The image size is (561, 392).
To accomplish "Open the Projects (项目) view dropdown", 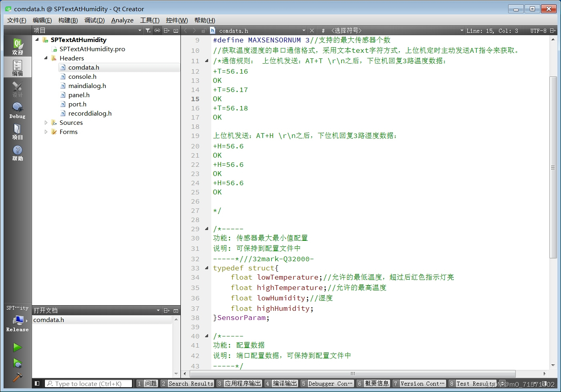I will point(88,30).
